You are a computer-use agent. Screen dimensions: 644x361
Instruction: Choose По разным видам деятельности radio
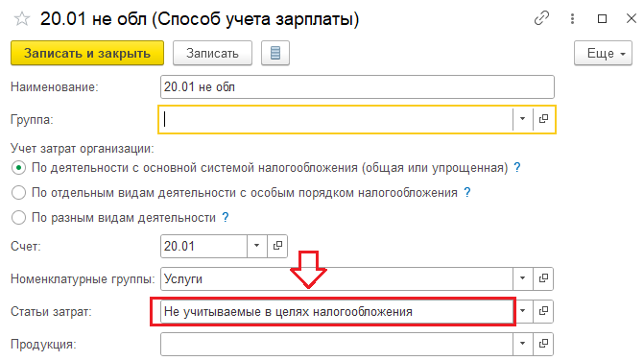pos(18,217)
